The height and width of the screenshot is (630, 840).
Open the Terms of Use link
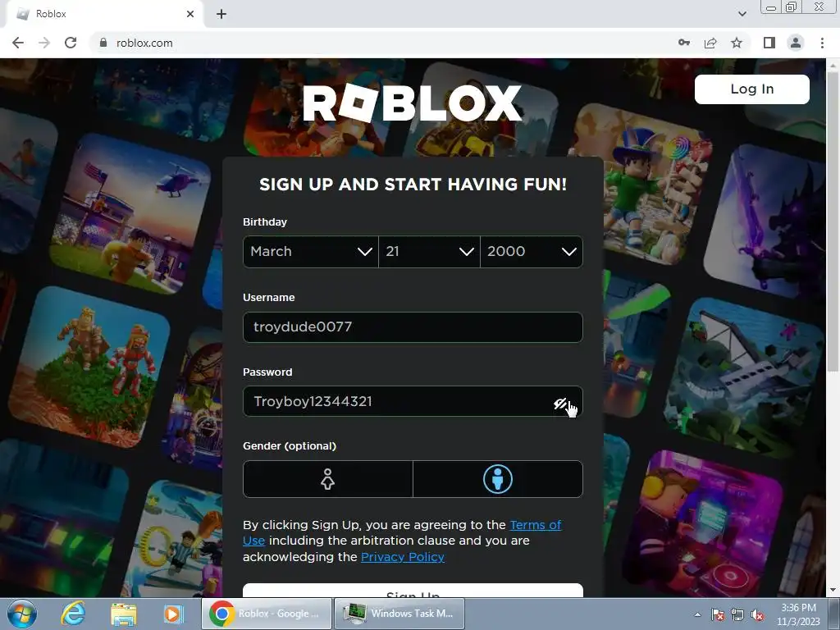pos(402,532)
